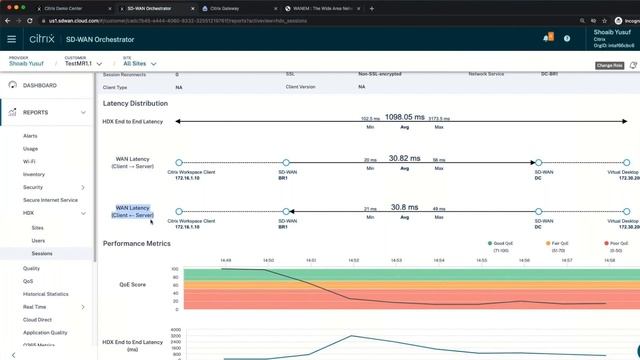640x360 pixels.
Task: Close the Citrix Gateway tab
Action: (x=276, y=8)
